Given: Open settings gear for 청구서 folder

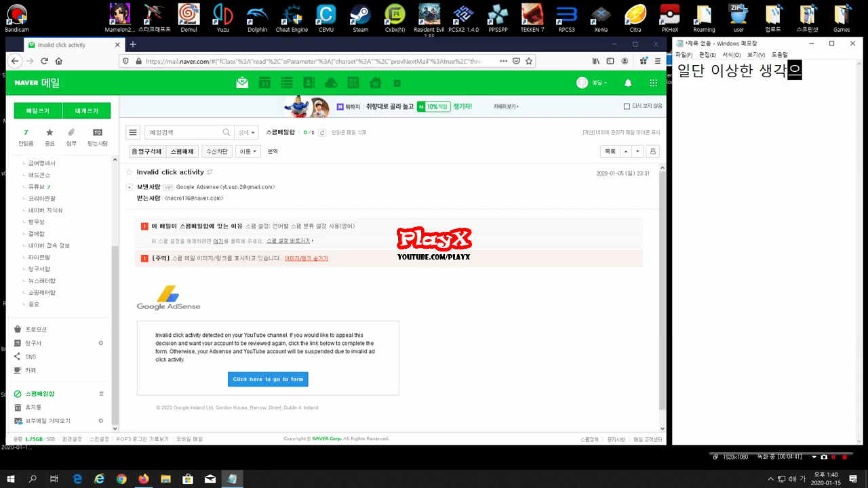Looking at the screenshot, I should pyautogui.click(x=101, y=343).
